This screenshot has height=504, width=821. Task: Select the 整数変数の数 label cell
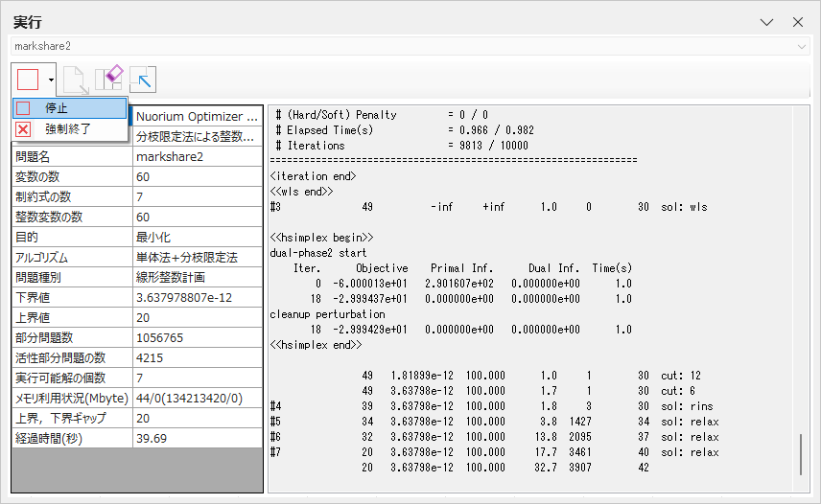[x=72, y=217]
